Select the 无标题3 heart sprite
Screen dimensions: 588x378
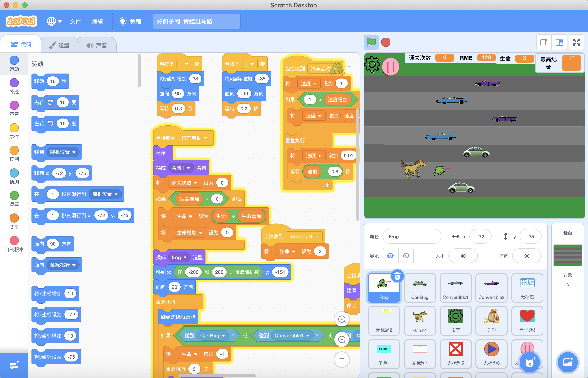coord(527,321)
